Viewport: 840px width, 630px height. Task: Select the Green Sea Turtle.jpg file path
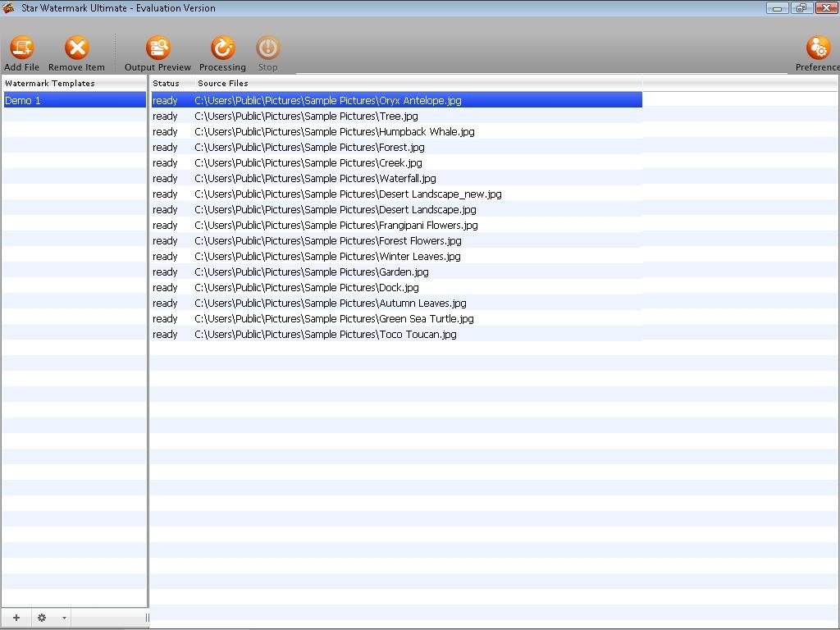pyautogui.click(x=335, y=318)
